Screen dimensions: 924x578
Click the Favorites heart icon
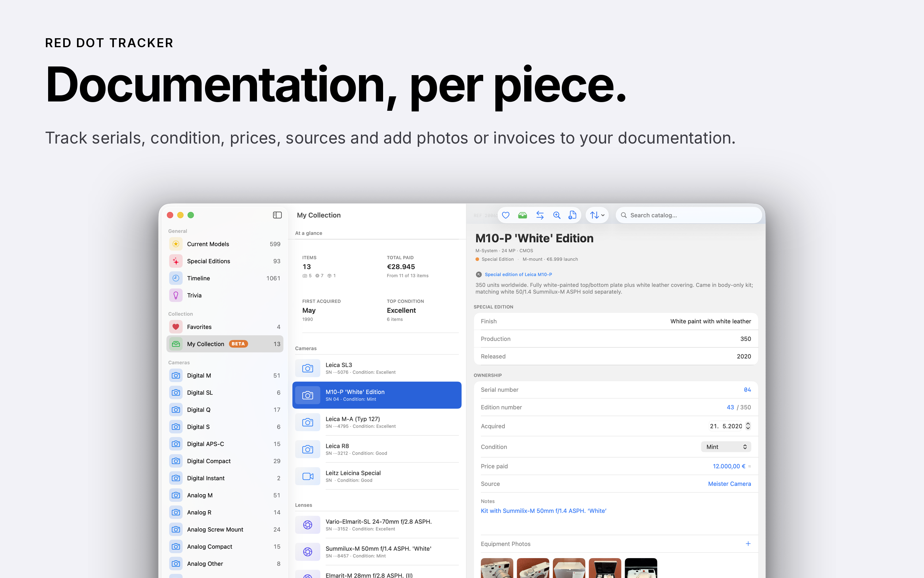[175, 327]
